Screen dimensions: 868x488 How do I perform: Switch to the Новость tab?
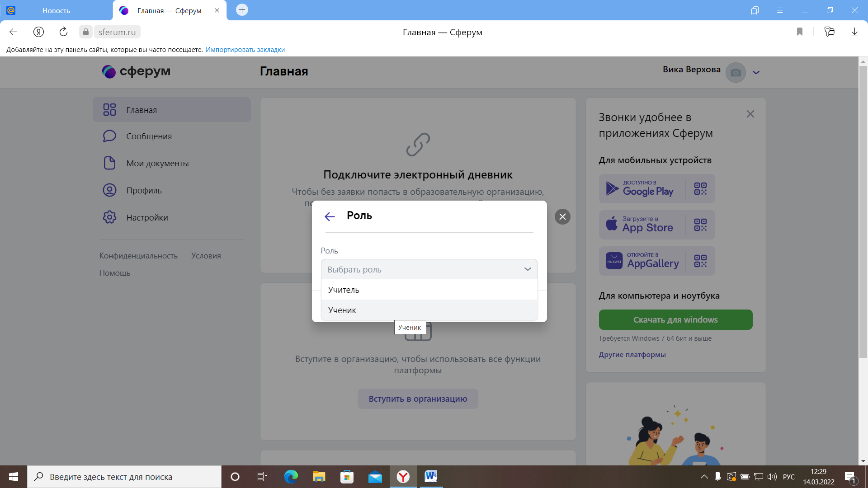click(56, 10)
